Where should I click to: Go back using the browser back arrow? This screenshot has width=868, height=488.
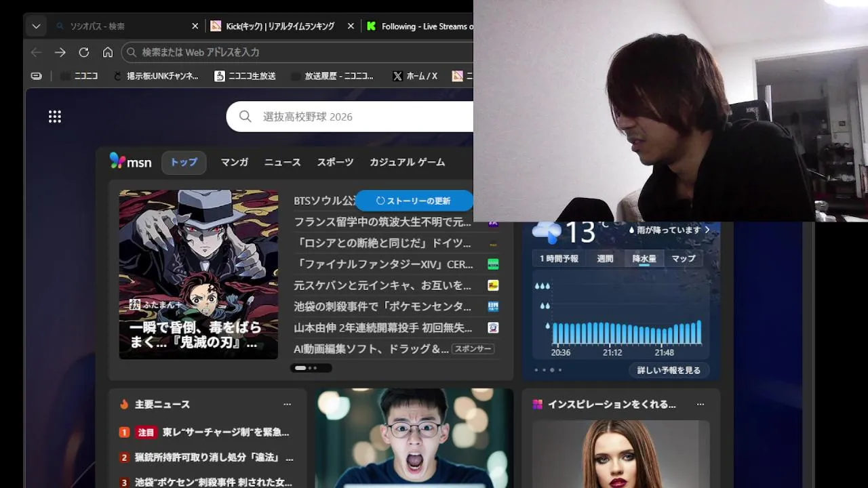37,52
